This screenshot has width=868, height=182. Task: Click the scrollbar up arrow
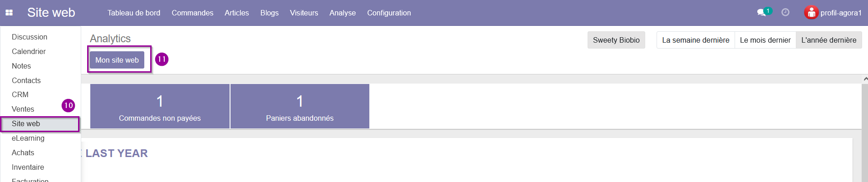coord(865,79)
